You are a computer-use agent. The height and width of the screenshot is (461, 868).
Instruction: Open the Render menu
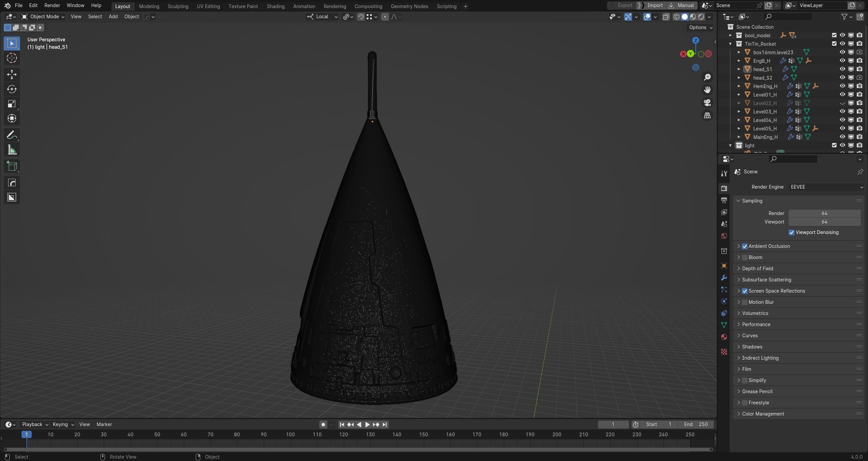click(x=52, y=5)
